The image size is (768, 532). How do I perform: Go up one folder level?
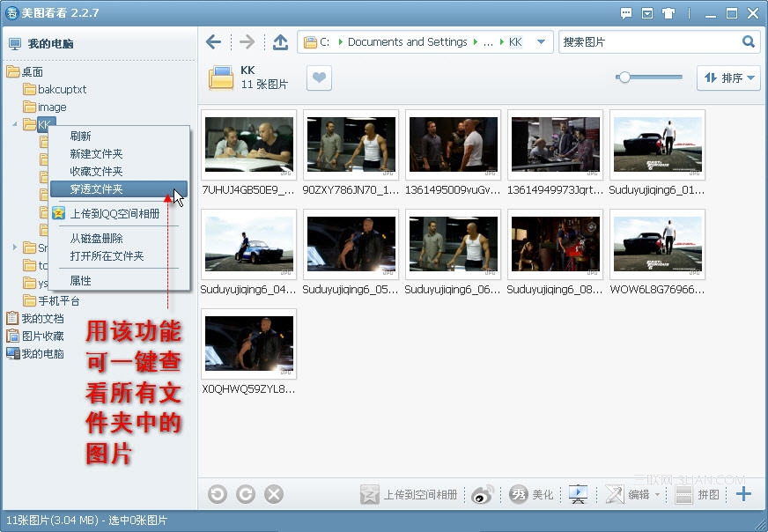coord(280,42)
